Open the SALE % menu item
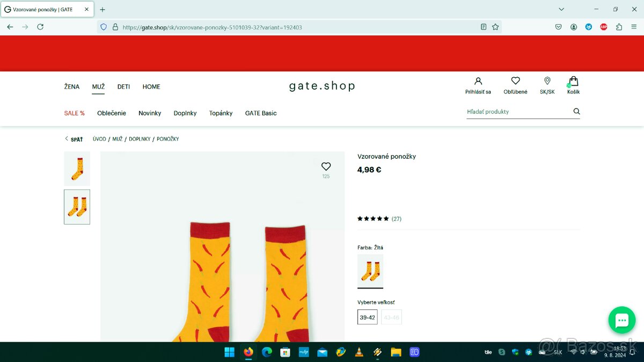This screenshot has width=644, height=362. point(74,113)
